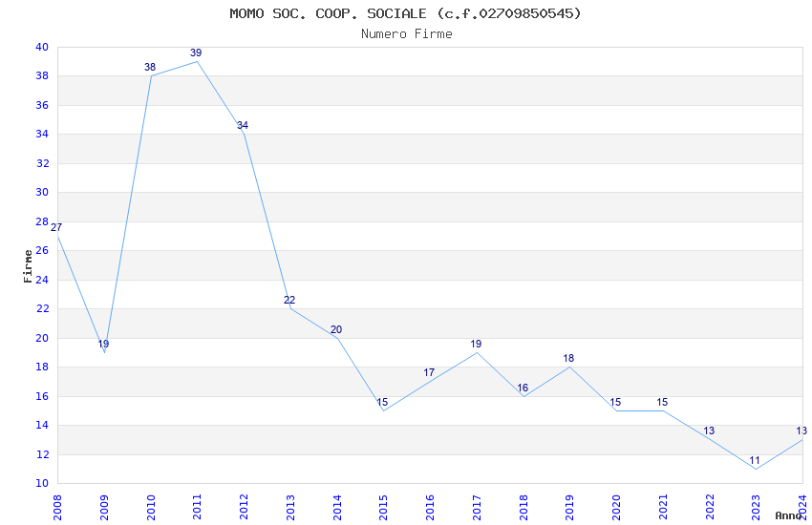Click the Anno horizontal axis label
Image resolution: width=812 pixels, height=525 pixels.
click(x=788, y=515)
